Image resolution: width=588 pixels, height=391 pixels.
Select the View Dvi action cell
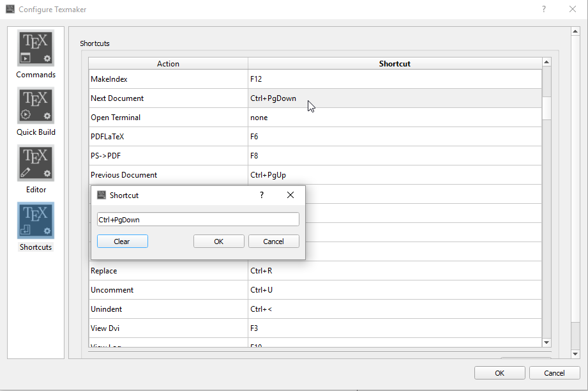[168, 328]
